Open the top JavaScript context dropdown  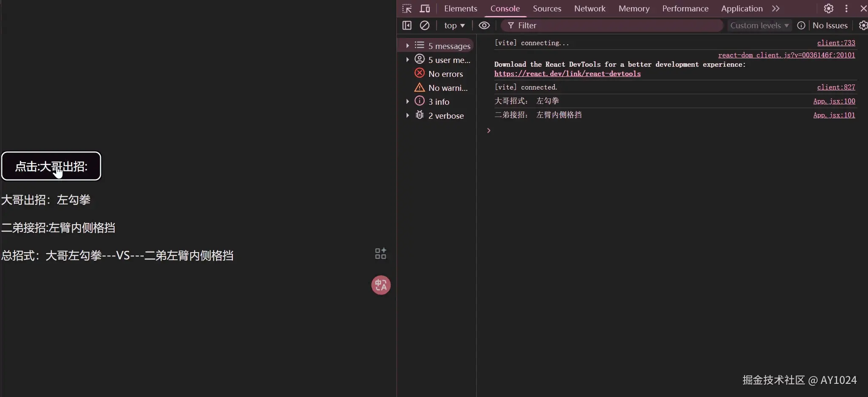click(454, 25)
